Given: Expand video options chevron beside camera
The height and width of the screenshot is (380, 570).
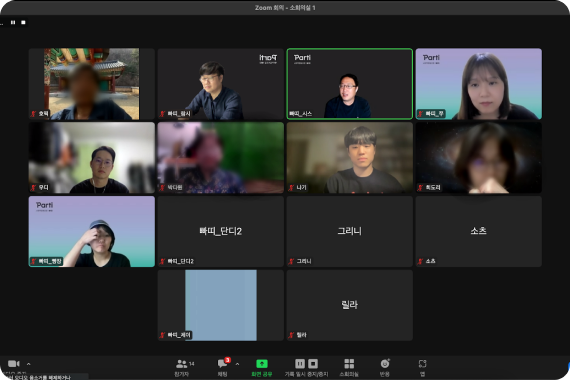Looking at the screenshot, I should click(29, 364).
